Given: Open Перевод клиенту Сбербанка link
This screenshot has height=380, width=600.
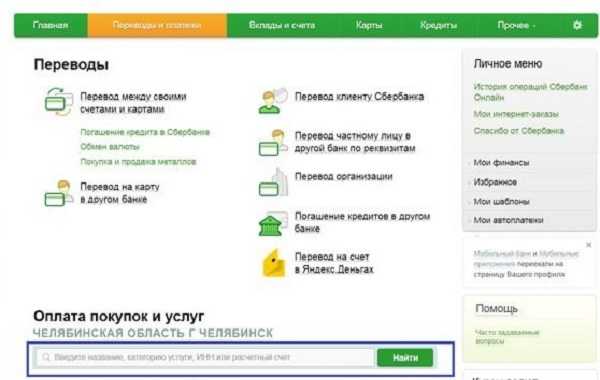Looking at the screenshot, I should click(x=359, y=96).
